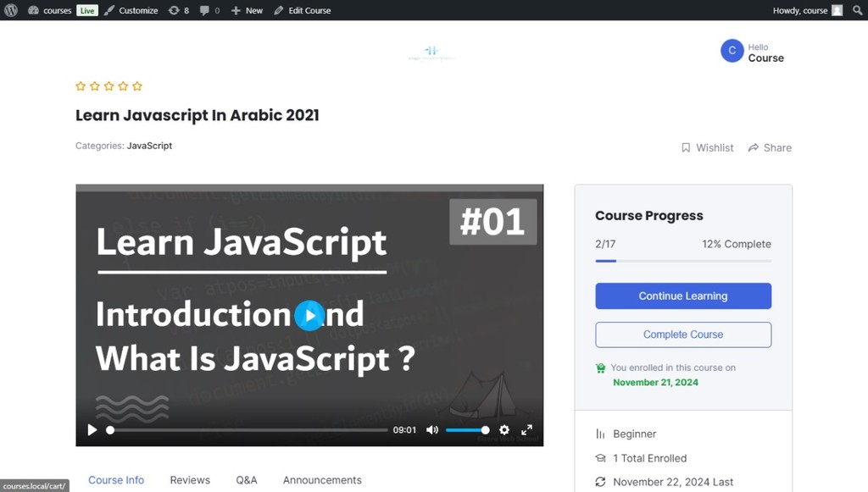The image size is (868, 492).
Task: Click the 1 Total Enrolled text
Action: 650,458
